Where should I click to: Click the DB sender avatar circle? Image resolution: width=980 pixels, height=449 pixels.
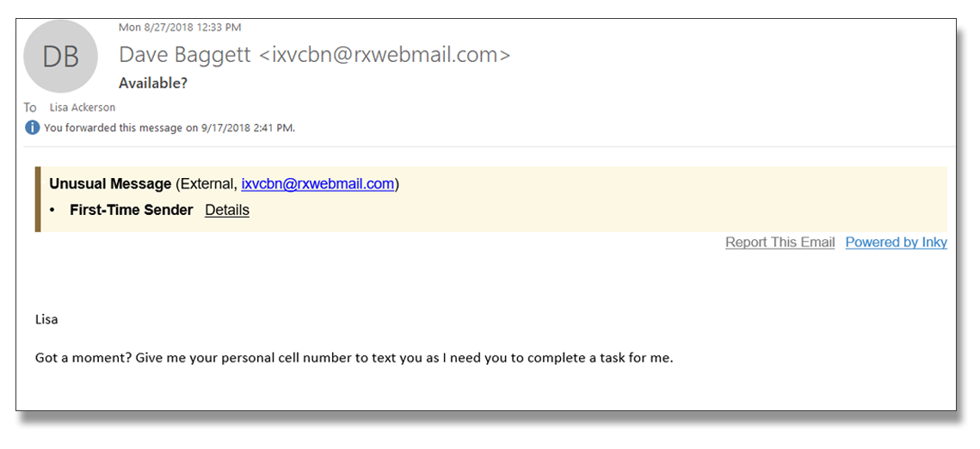pos(60,56)
